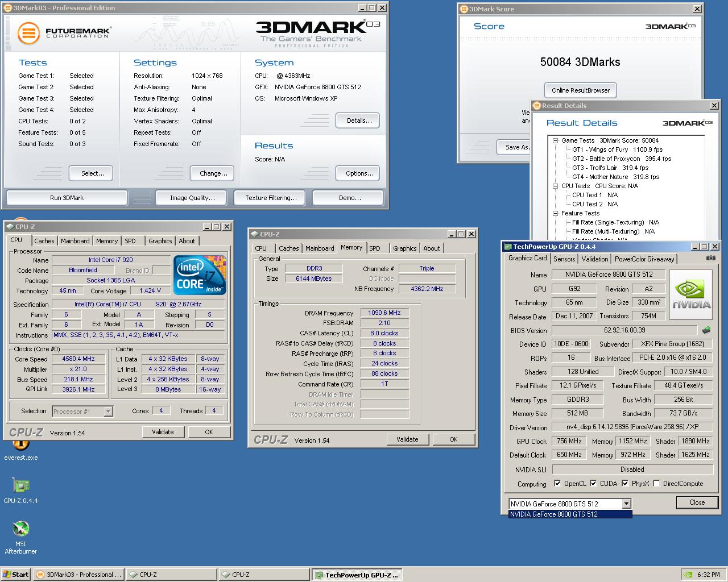Collapse the Feature Tests tree node
This screenshot has width=728, height=582.
(555, 213)
